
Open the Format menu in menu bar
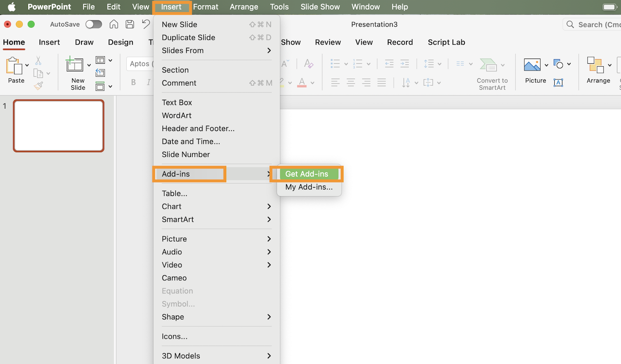click(x=206, y=7)
